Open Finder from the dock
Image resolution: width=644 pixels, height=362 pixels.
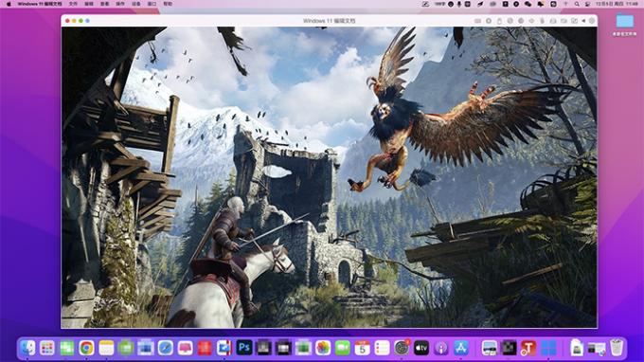click(27, 348)
